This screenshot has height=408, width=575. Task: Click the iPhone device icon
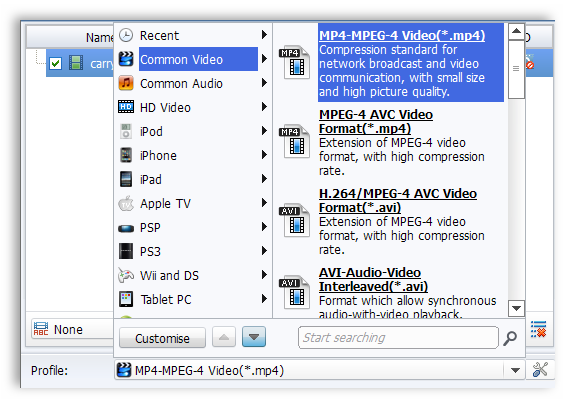pos(126,155)
